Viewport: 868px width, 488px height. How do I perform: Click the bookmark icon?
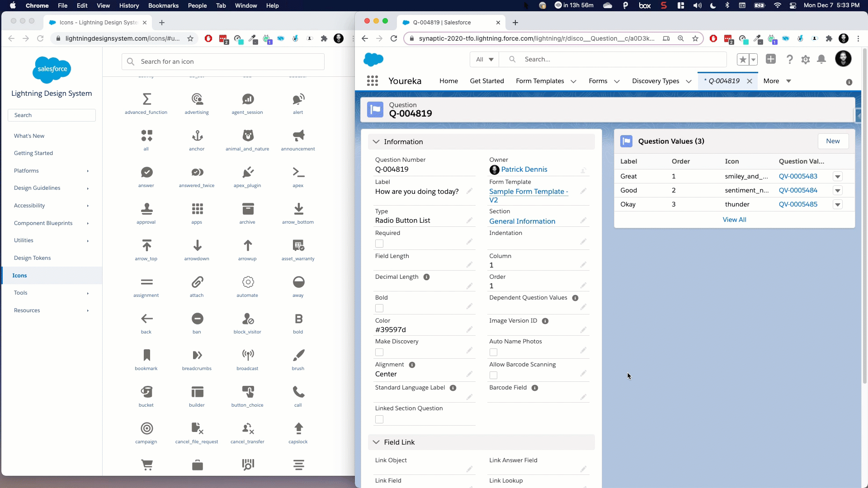[146, 355]
